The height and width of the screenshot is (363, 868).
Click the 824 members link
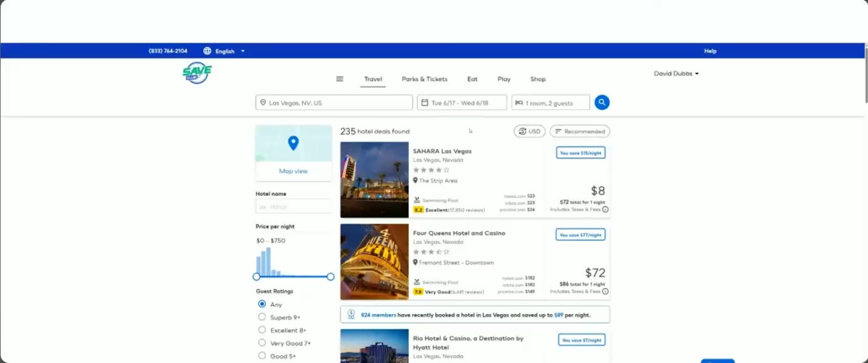click(379, 315)
